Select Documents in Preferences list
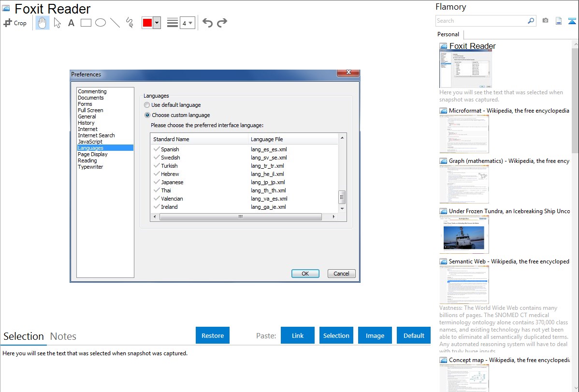This screenshot has height=392, width=579. [90, 98]
